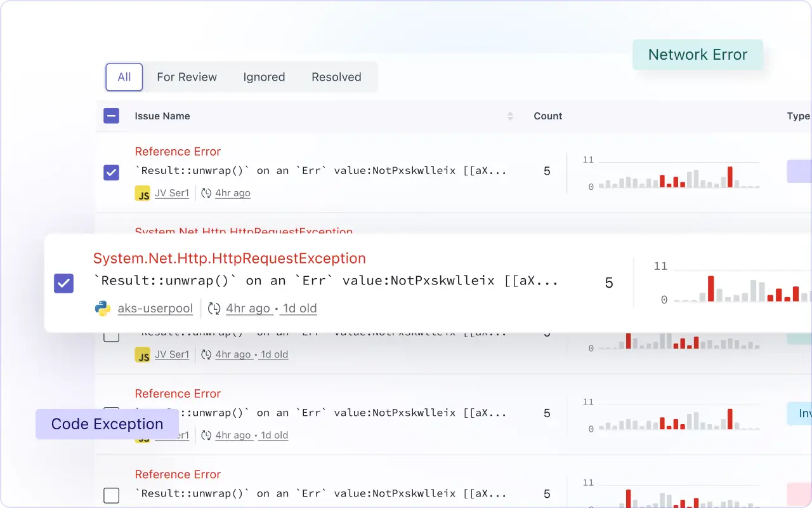Sort issues using the Issue Name sort arrows
The width and height of the screenshot is (812, 508).
[x=510, y=116]
